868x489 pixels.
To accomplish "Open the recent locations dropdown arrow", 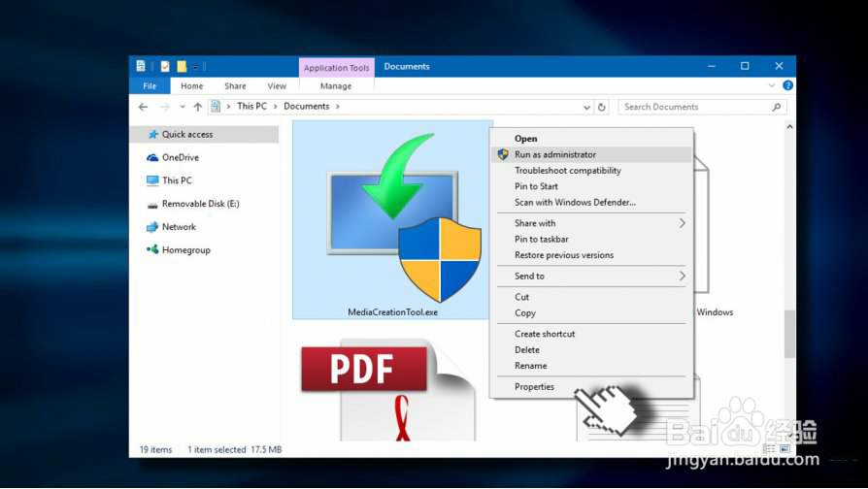I will pos(183,107).
